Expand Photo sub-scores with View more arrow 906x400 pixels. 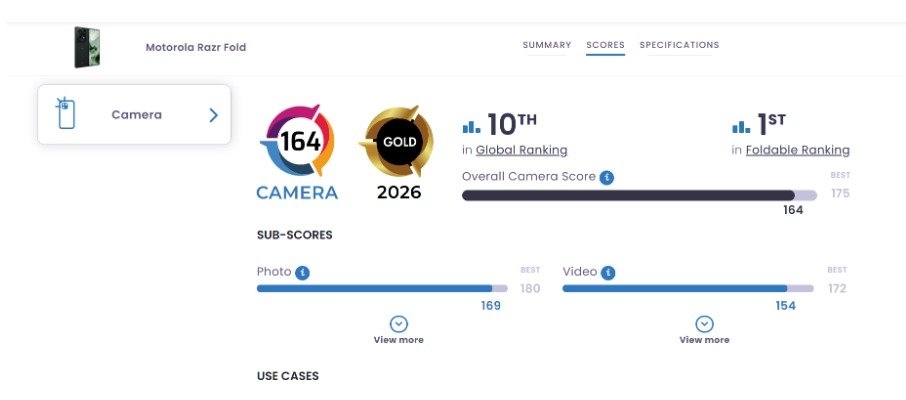pos(399,324)
